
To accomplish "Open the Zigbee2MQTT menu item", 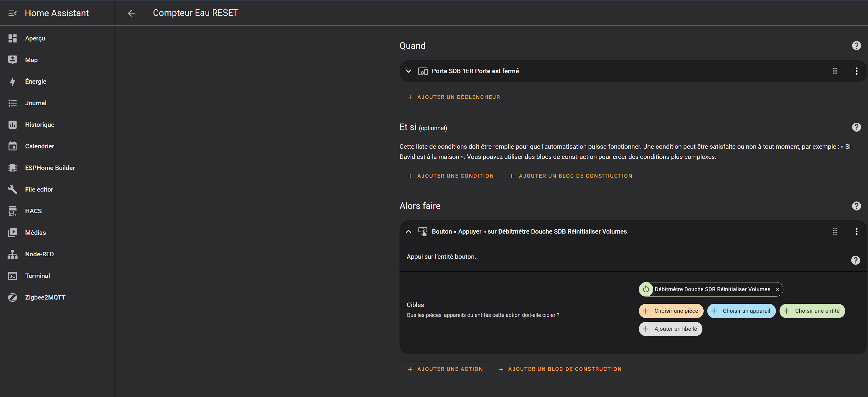I will pos(57,297).
